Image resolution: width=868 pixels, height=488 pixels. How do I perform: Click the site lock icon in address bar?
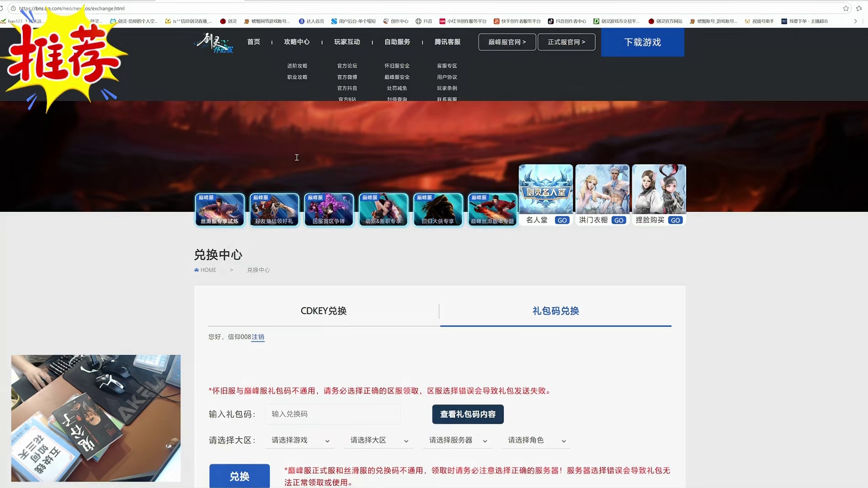coord(13,8)
